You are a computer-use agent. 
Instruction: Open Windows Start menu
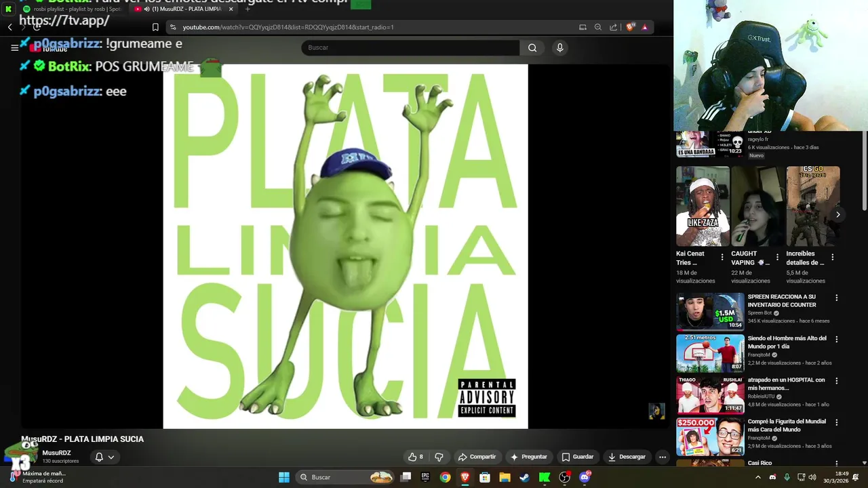pos(284,477)
